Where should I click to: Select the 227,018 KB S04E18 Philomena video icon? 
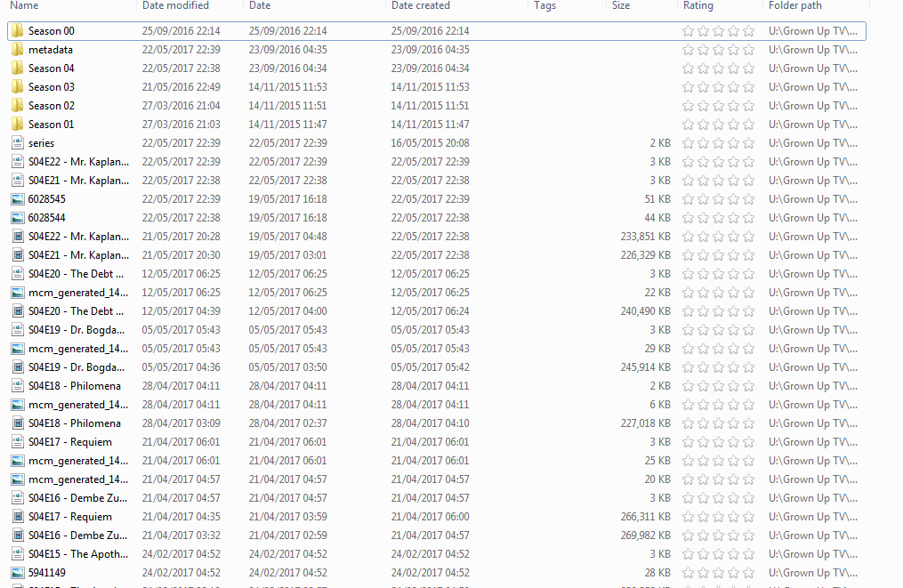(x=18, y=423)
